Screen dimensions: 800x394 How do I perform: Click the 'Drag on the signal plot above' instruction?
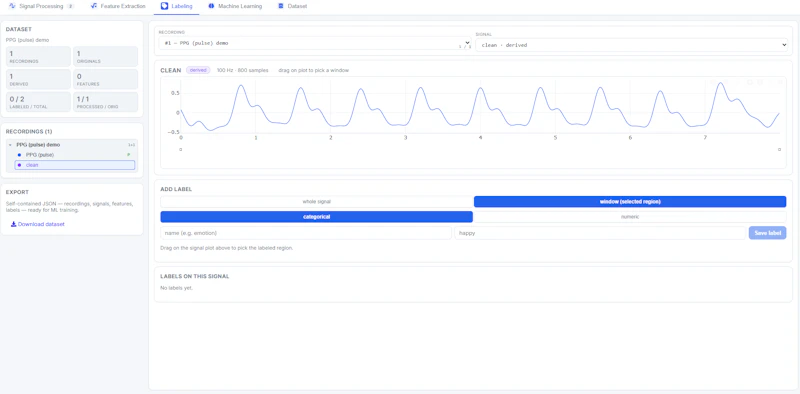click(227, 248)
